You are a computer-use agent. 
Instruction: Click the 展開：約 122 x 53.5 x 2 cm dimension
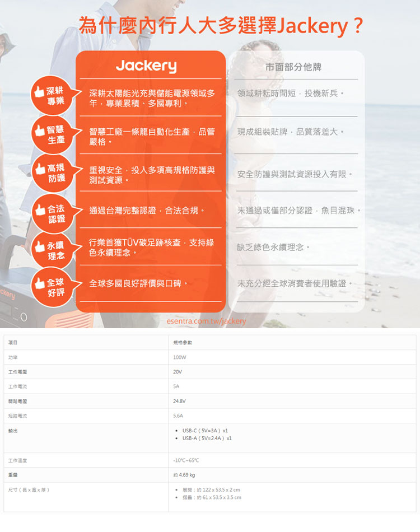[211, 490]
